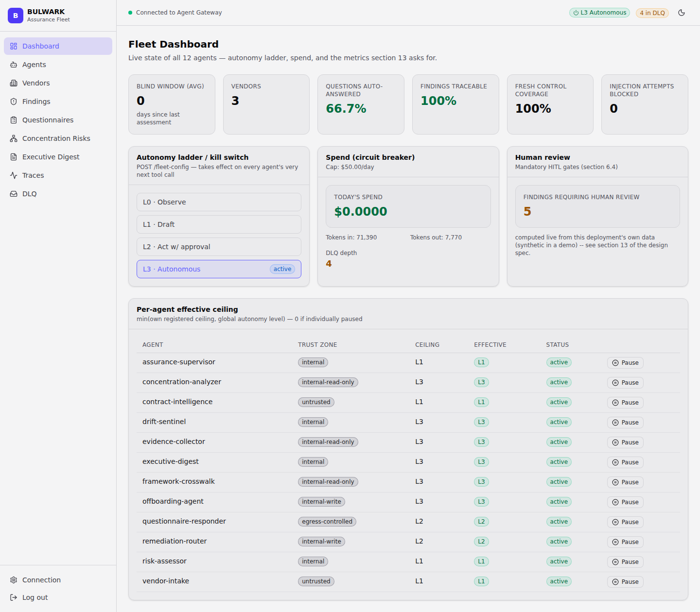700x612 pixels.
Task: Click the Traces activity icon in sidebar
Action: point(14,175)
